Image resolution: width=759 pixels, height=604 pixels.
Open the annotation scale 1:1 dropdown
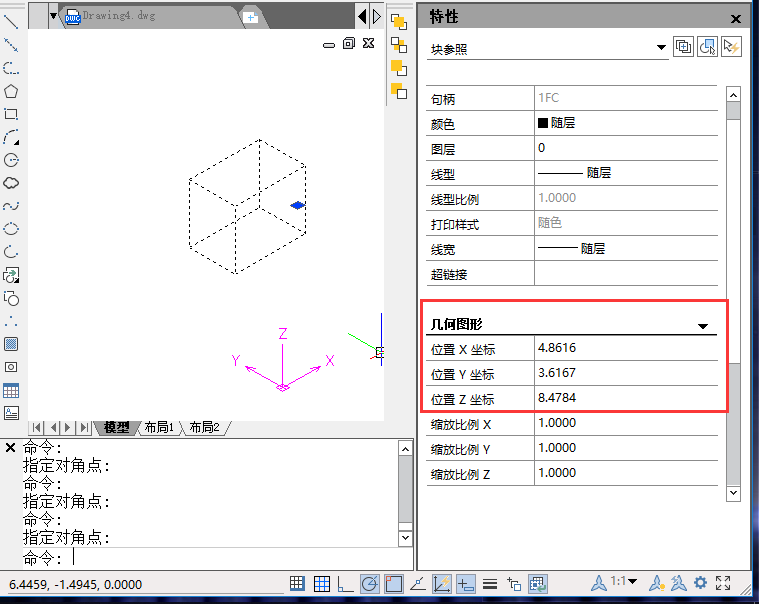[x=625, y=583]
